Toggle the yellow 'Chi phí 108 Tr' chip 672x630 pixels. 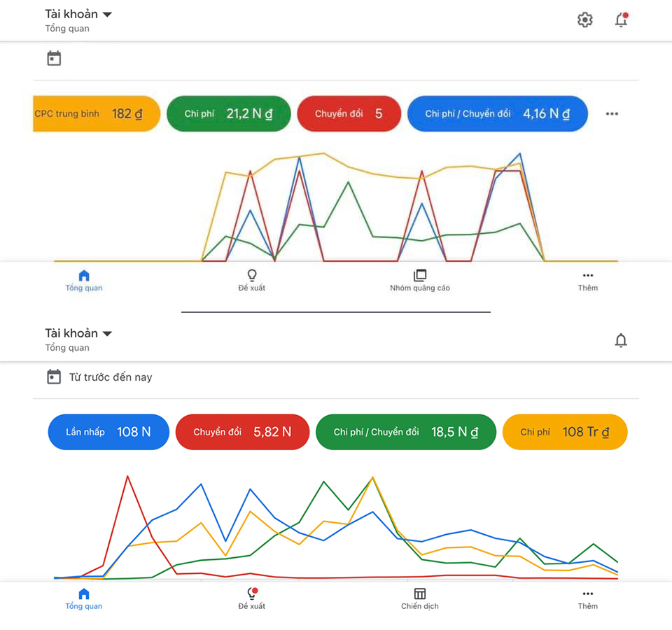(564, 432)
